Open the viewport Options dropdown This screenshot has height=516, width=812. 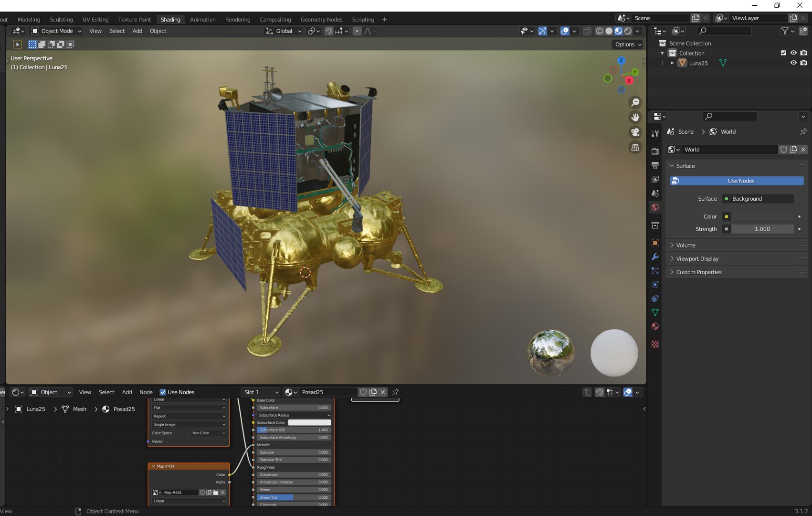pyautogui.click(x=628, y=44)
